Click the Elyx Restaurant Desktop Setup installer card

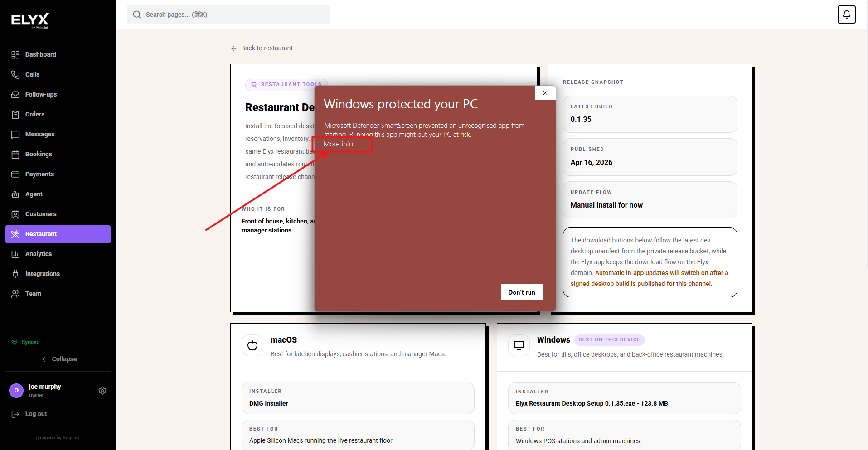click(625, 398)
